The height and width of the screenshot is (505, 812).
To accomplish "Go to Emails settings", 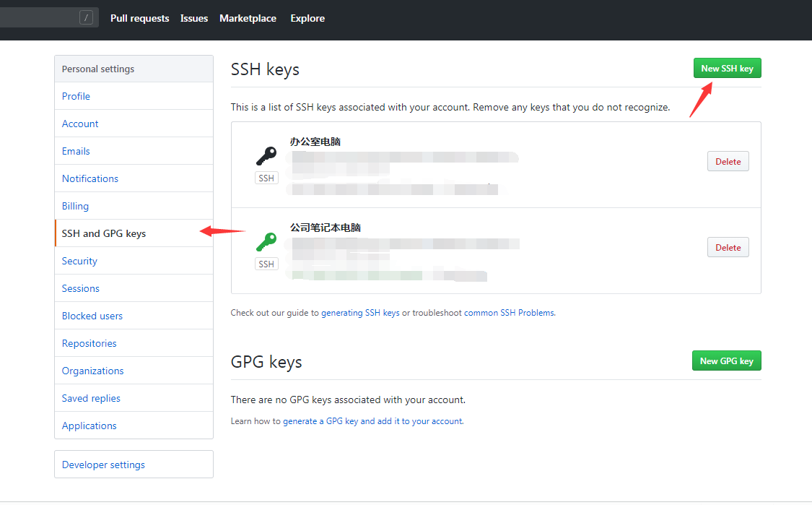I will click(x=134, y=152).
